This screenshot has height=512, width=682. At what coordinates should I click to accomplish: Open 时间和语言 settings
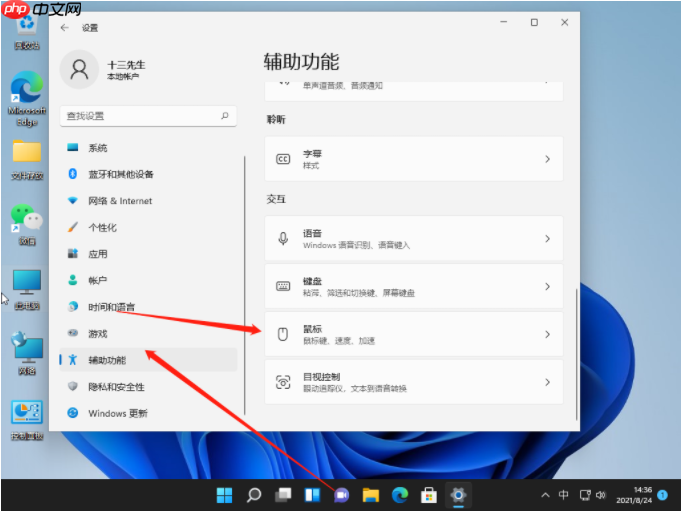point(148,307)
